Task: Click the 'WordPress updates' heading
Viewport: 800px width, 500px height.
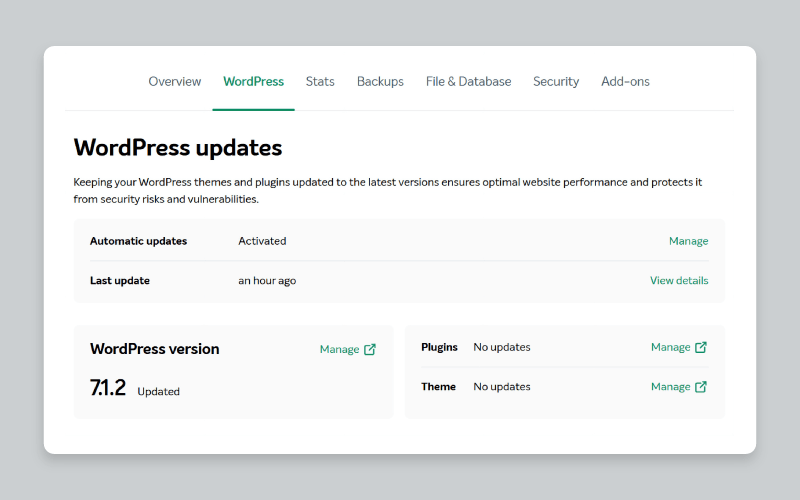Action: (178, 148)
